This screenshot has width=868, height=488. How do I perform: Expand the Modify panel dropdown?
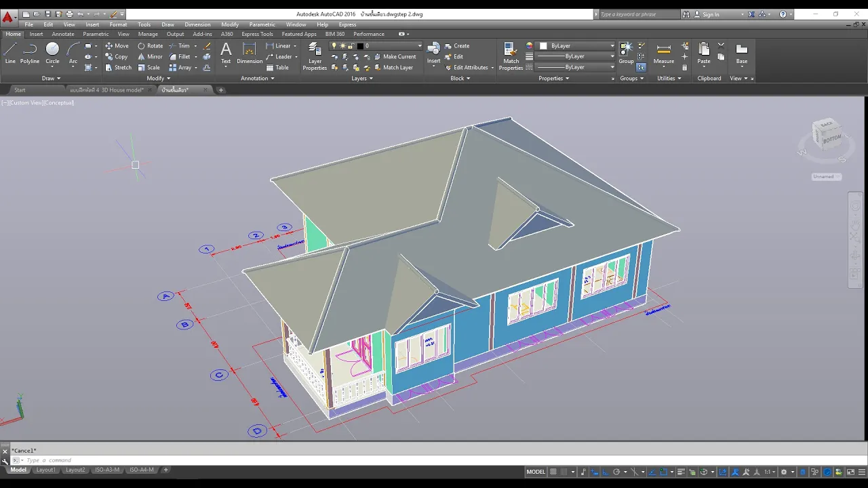(159, 79)
